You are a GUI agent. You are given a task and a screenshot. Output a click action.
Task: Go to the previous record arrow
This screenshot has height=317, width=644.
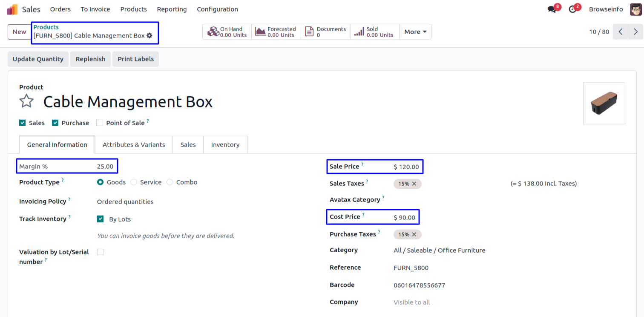621,32
